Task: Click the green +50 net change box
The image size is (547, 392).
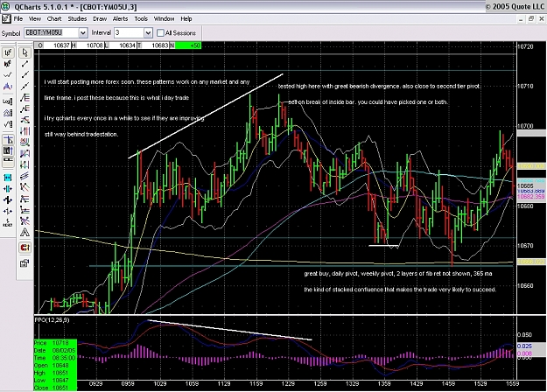Action: click(188, 45)
